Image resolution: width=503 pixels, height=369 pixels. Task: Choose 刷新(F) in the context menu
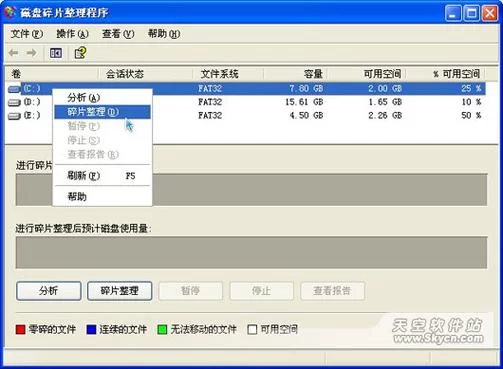click(x=102, y=175)
